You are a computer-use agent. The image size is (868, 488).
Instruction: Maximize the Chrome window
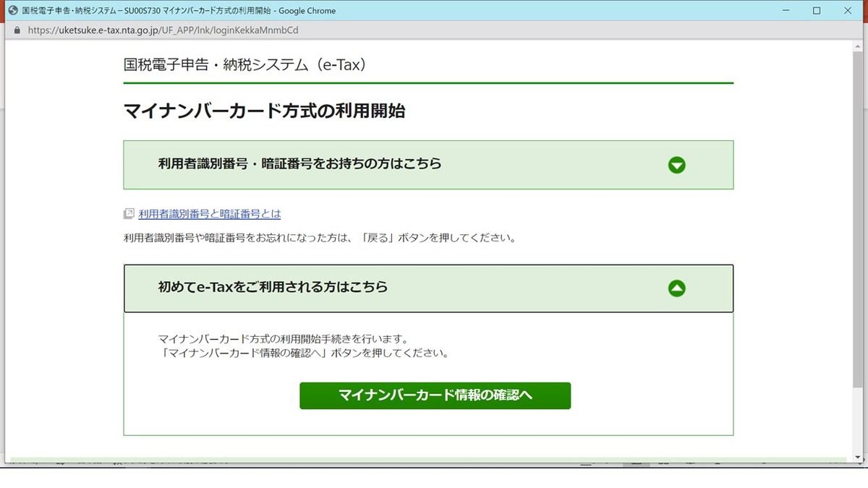click(816, 11)
